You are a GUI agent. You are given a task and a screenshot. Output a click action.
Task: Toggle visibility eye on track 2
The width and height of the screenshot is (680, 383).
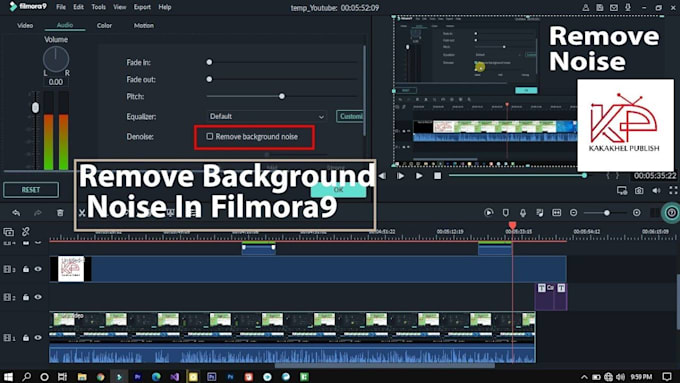point(38,297)
